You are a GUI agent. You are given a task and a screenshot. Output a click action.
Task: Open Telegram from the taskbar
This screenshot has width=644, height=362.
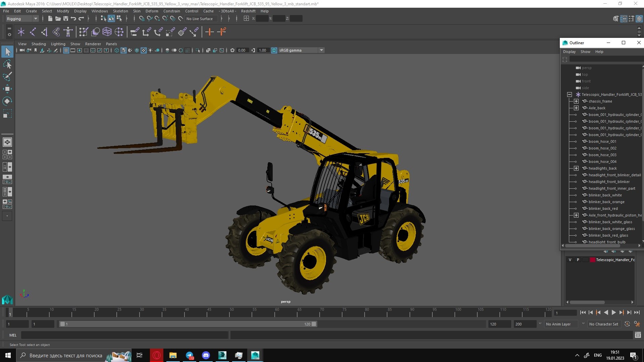(x=190, y=355)
